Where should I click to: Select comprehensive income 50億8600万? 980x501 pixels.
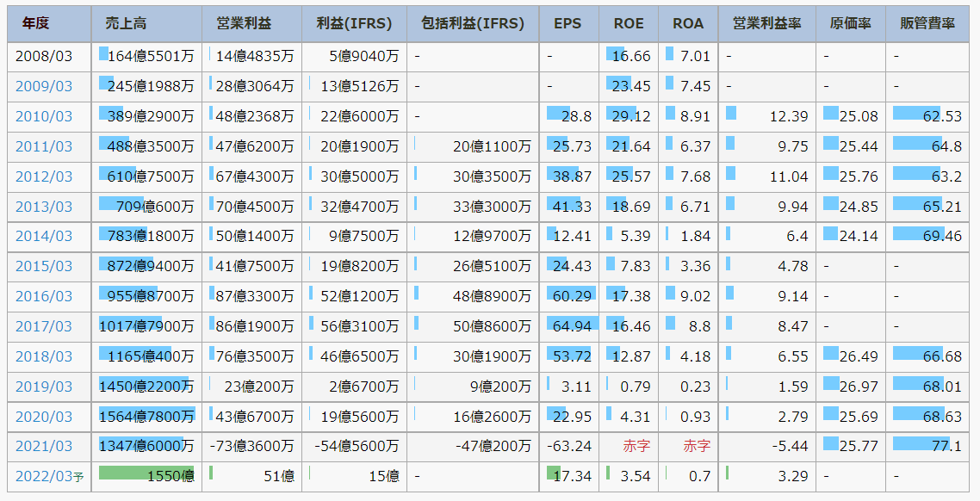(x=493, y=326)
